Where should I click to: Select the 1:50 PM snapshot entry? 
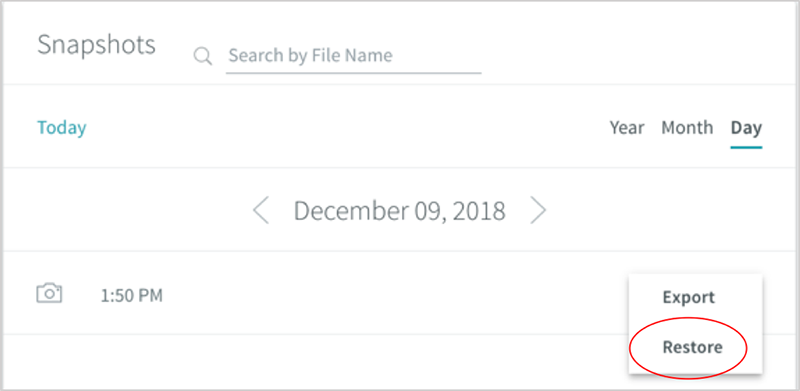pyautogui.click(x=132, y=296)
